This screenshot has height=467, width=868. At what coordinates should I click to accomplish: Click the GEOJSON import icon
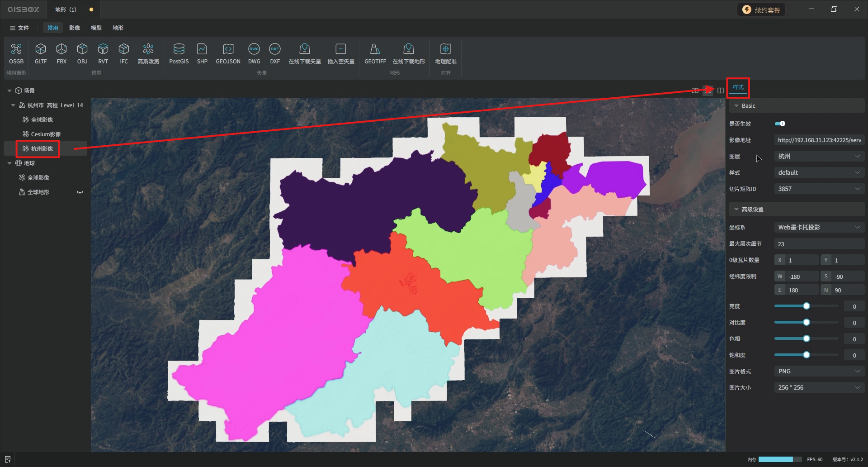point(228,49)
